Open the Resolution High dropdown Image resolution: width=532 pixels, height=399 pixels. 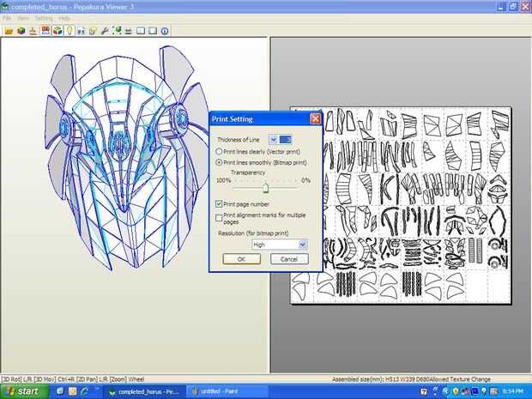click(x=280, y=245)
